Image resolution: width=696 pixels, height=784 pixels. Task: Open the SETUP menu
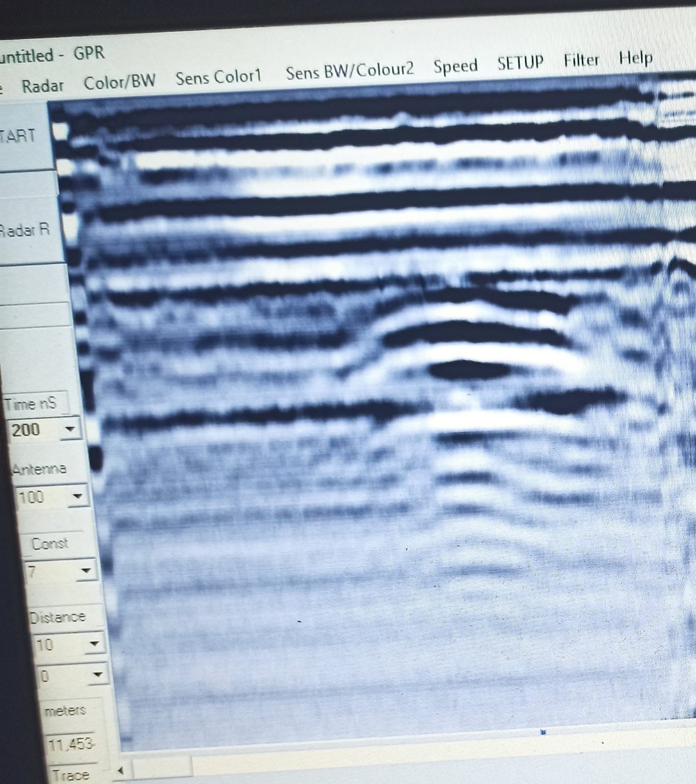coord(521,63)
